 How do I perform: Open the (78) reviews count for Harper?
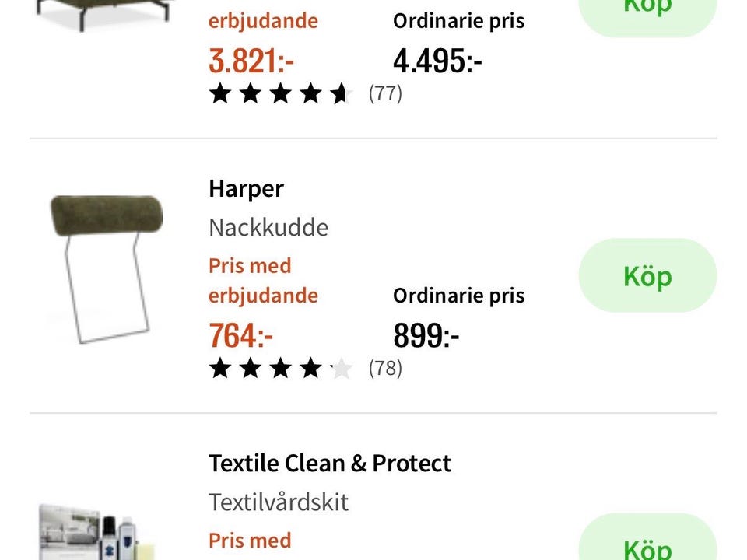[385, 368]
